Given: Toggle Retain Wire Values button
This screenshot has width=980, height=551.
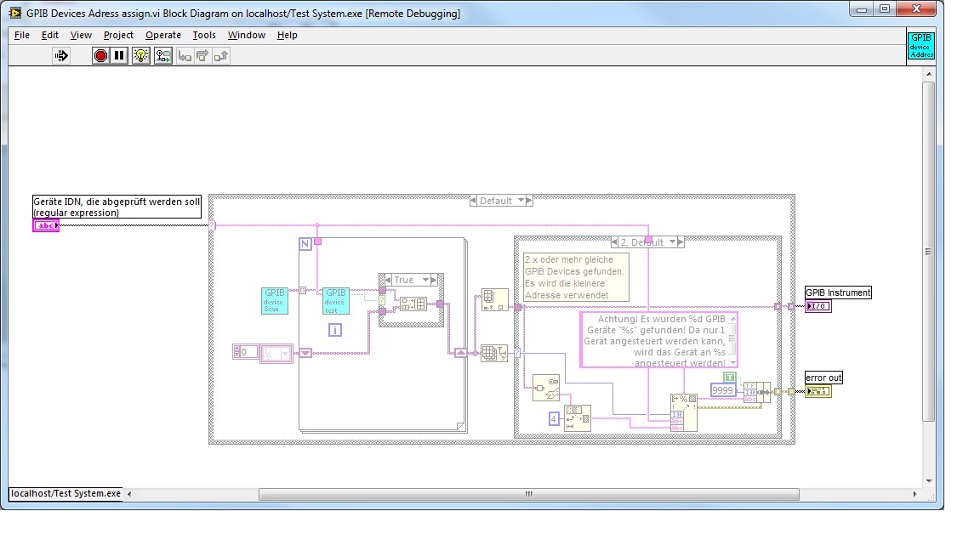Looking at the screenshot, I should [x=163, y=56].
